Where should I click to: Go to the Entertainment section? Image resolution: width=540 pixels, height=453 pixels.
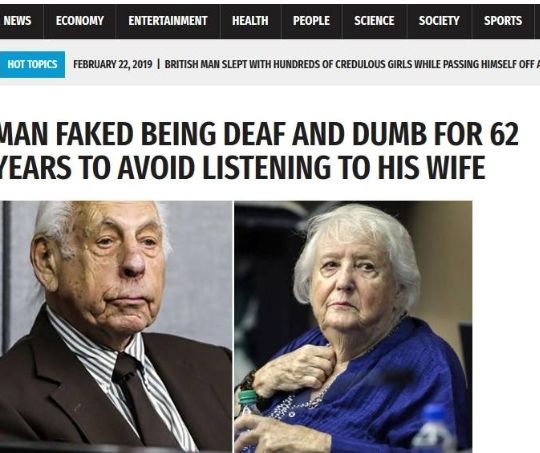click(x=168, y=21)
